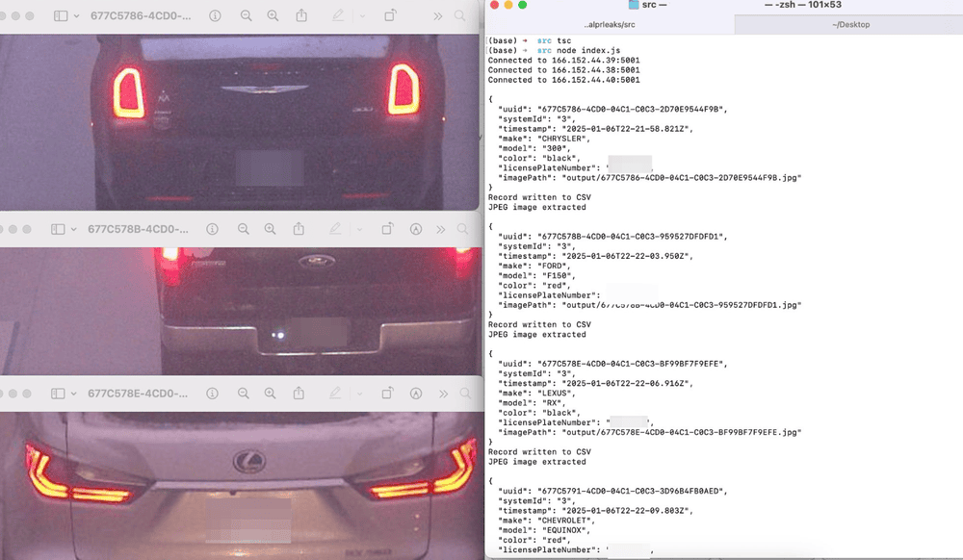Open search in the 677C5786 Preview window

coord(460,16)
